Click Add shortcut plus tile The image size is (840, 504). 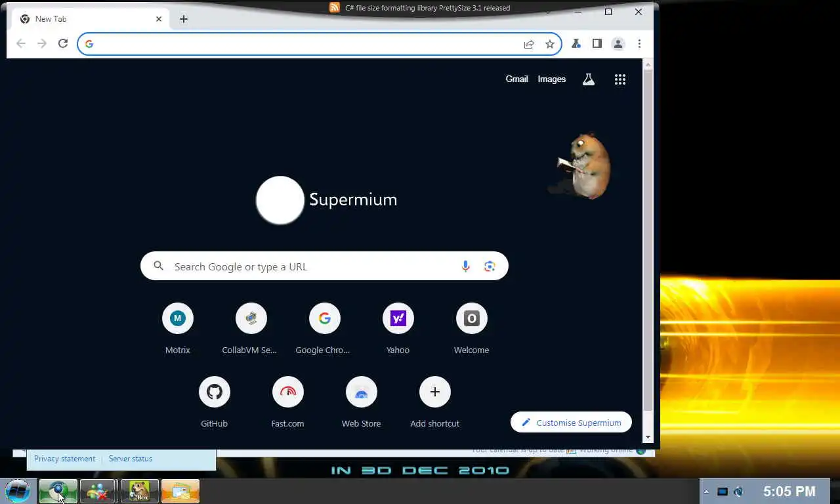click(x=434, y=402)
